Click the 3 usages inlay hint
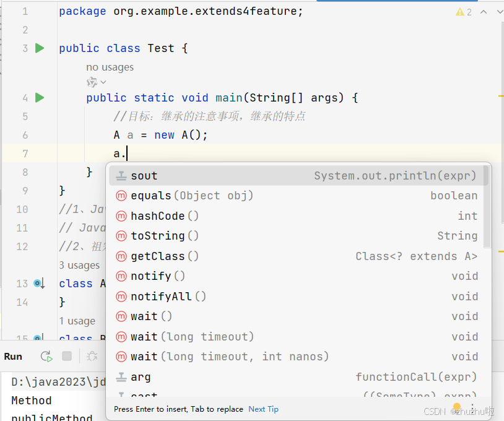 point(79,265)
